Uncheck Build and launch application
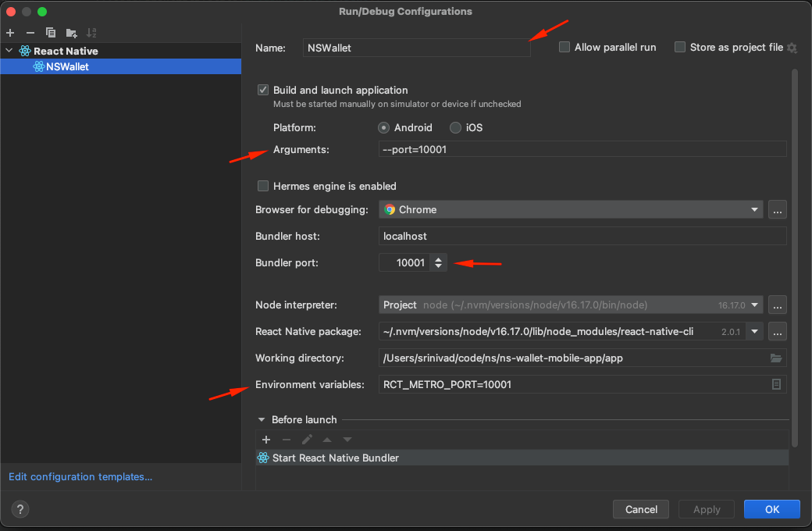The image size is (812, 531). point(263,90)
